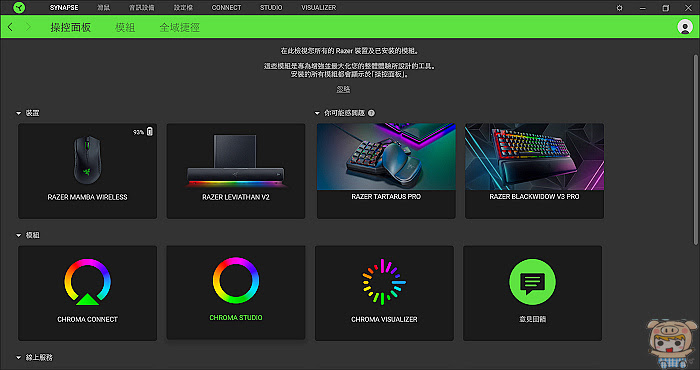The image size is (700, 370).
Task: Open the Razer Tartarus Pro promo image
Action: coord(386,157)
